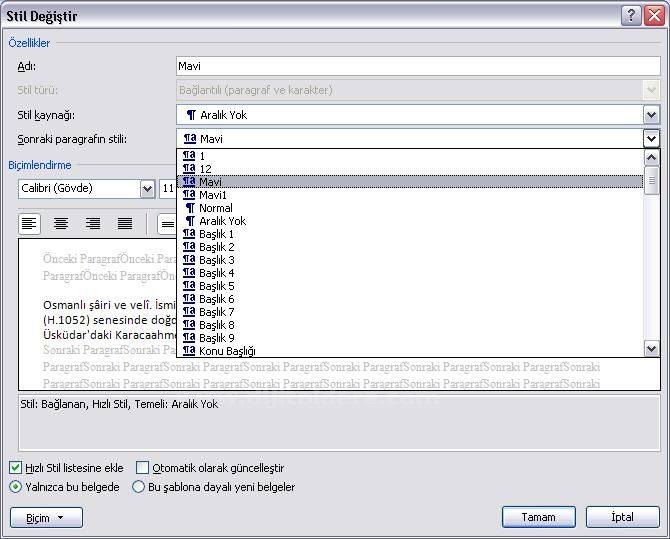Open the Biçim button menu
The height and width of the screenshot is (539, 670).
click(x=46, y=518)
